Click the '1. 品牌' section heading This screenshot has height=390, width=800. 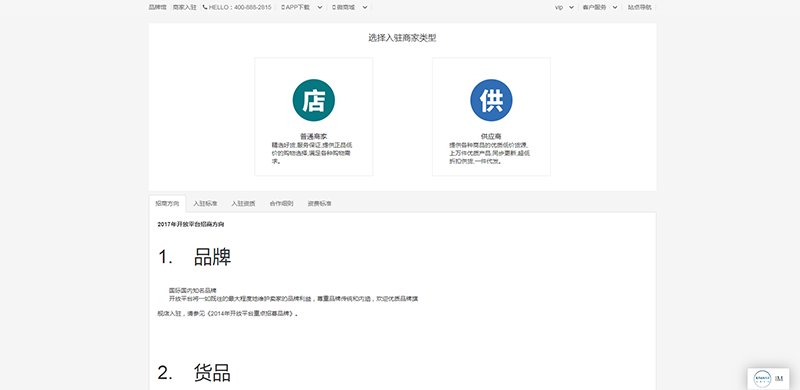tap(194, 257)
